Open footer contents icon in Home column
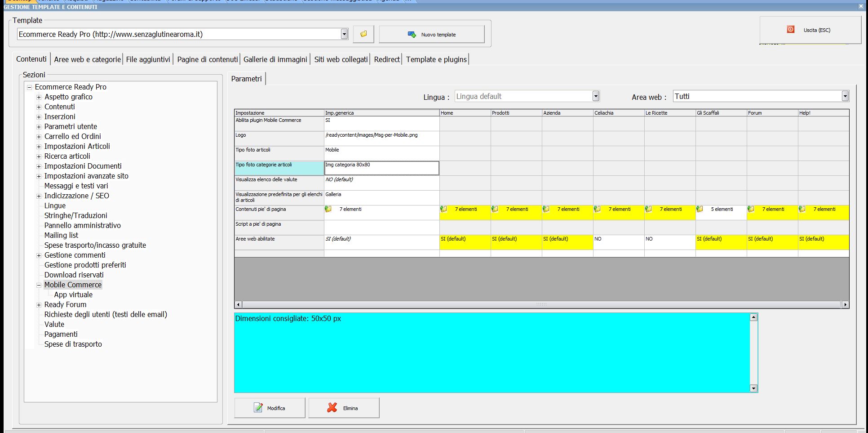This screenshot has width=868, height=433. click(443, 209)
